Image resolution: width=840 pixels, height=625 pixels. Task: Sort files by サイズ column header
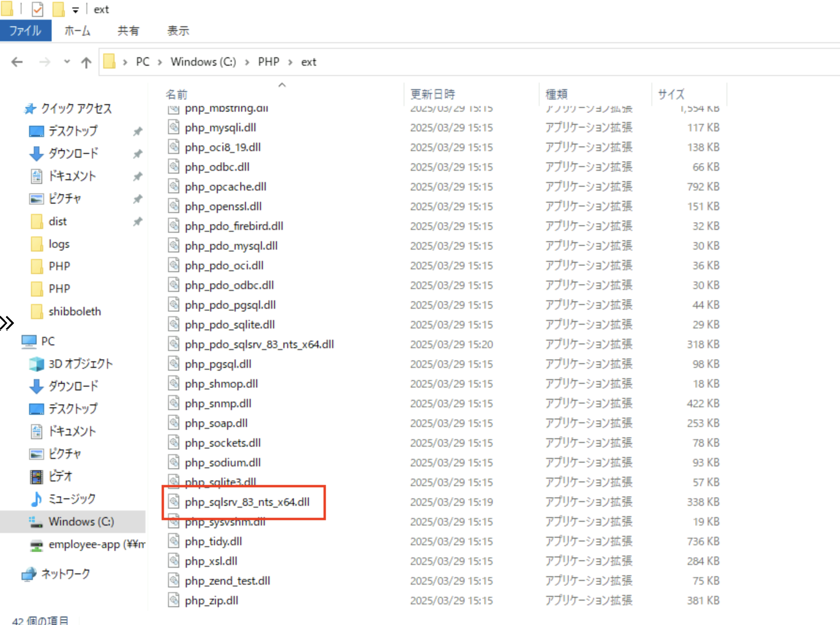[671, 94]
